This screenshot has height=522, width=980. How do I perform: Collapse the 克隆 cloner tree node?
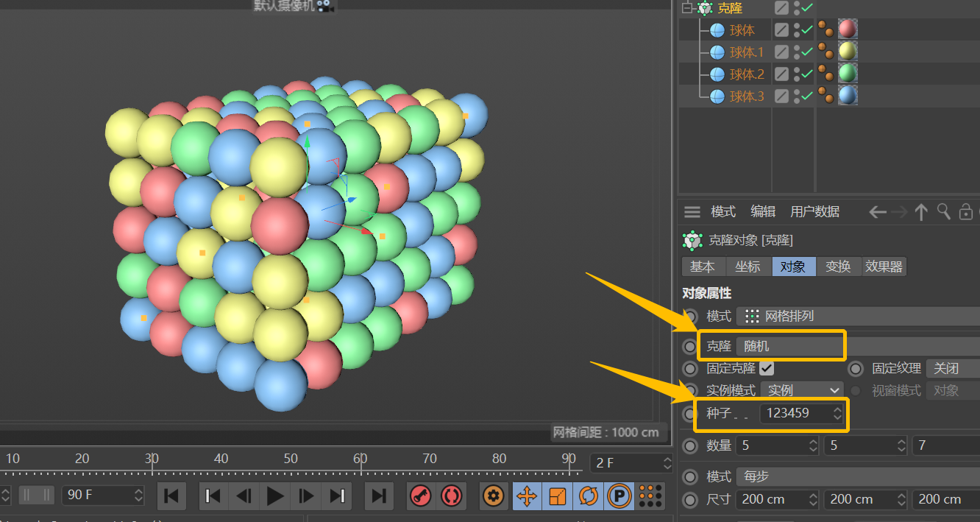pyautogui.click(x=688, y=8)
